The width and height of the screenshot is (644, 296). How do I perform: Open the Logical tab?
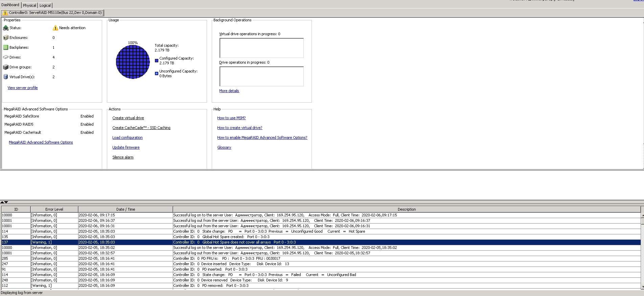coord(45,5)
